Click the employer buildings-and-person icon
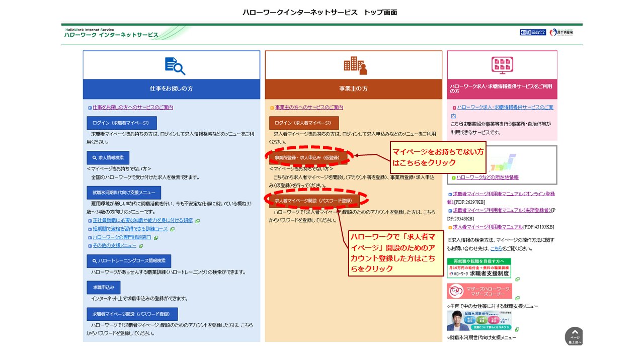The width and height of the screenshot is (644, 362). [x=355, y=65]
